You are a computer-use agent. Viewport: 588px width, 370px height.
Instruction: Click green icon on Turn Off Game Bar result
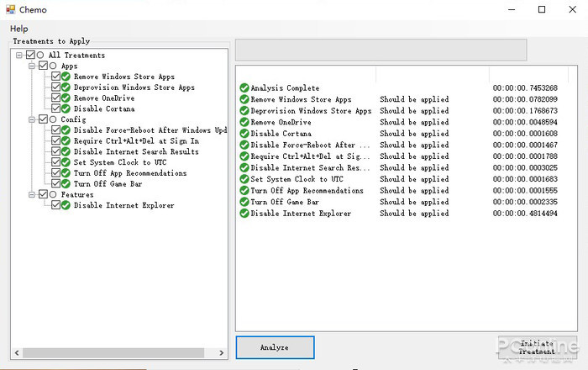(x=244, y=202)
